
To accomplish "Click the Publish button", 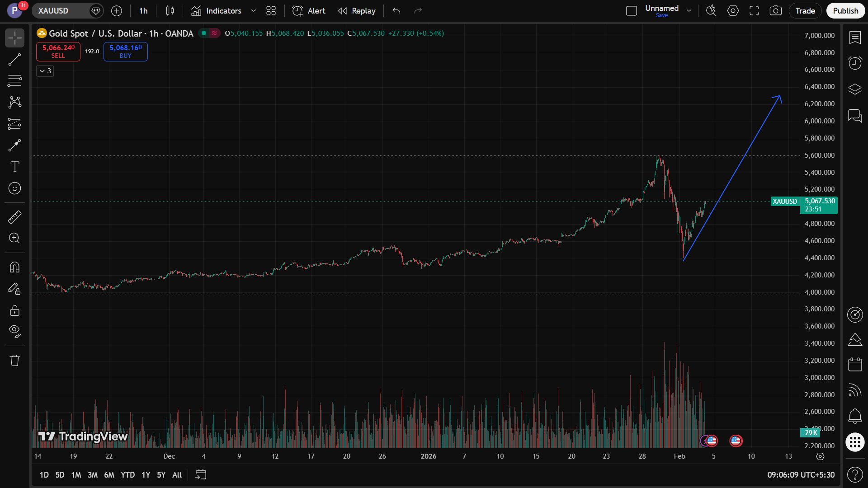I will [845, 11].
